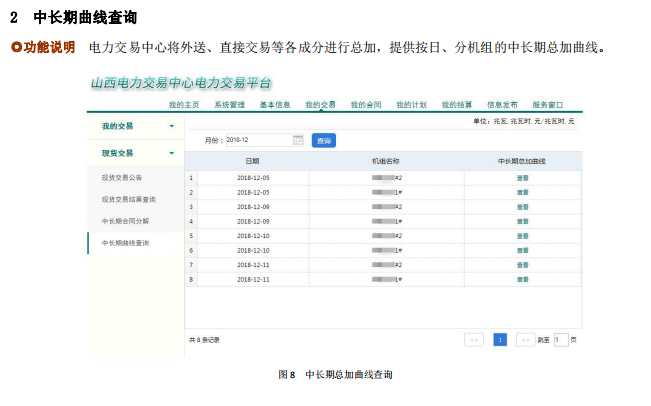Click the blue 查询 button

[323, 140]
